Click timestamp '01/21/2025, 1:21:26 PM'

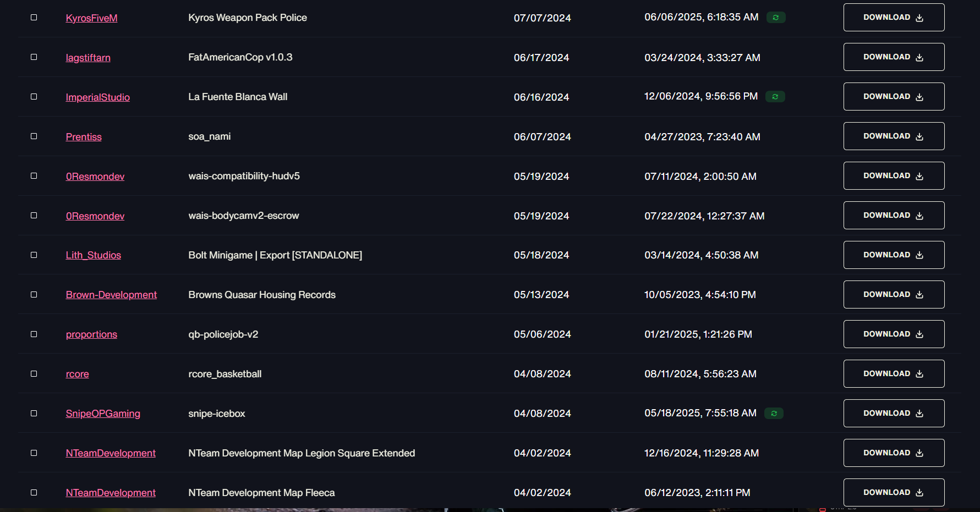[698, 334]
